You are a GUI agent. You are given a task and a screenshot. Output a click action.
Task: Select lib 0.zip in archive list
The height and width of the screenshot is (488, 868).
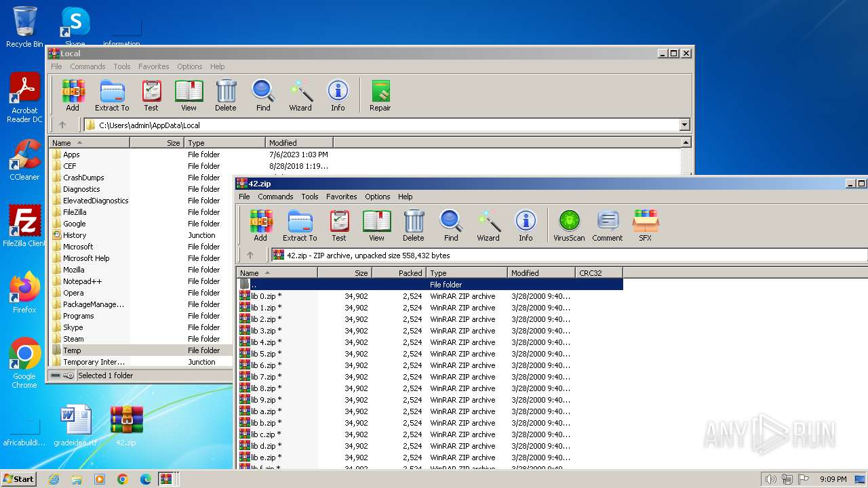coord(430,296)
